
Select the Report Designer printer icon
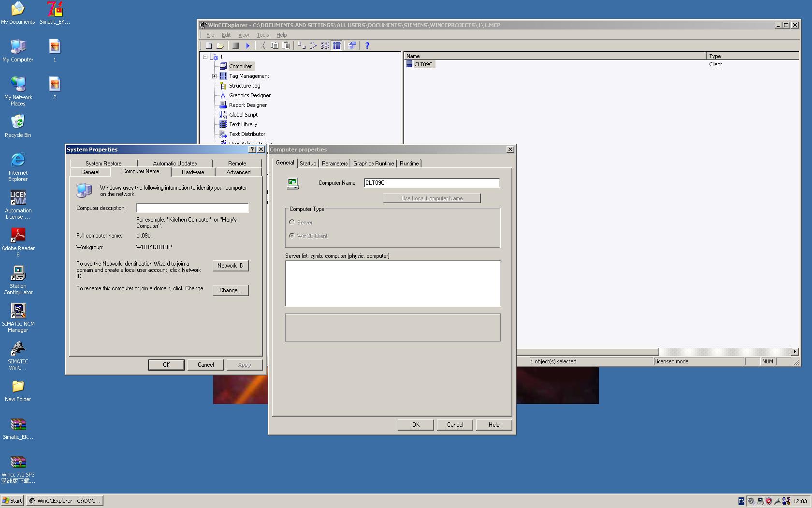pos(223,105)
